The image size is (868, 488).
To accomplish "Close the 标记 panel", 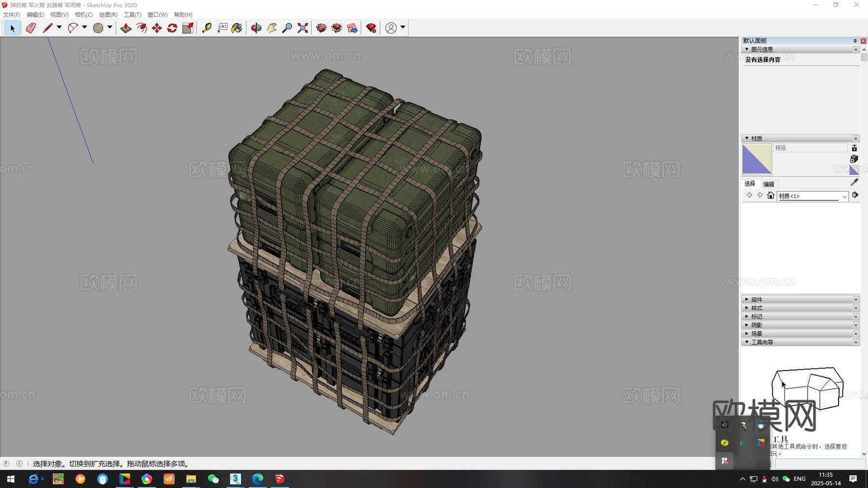I will click(856, 317).
